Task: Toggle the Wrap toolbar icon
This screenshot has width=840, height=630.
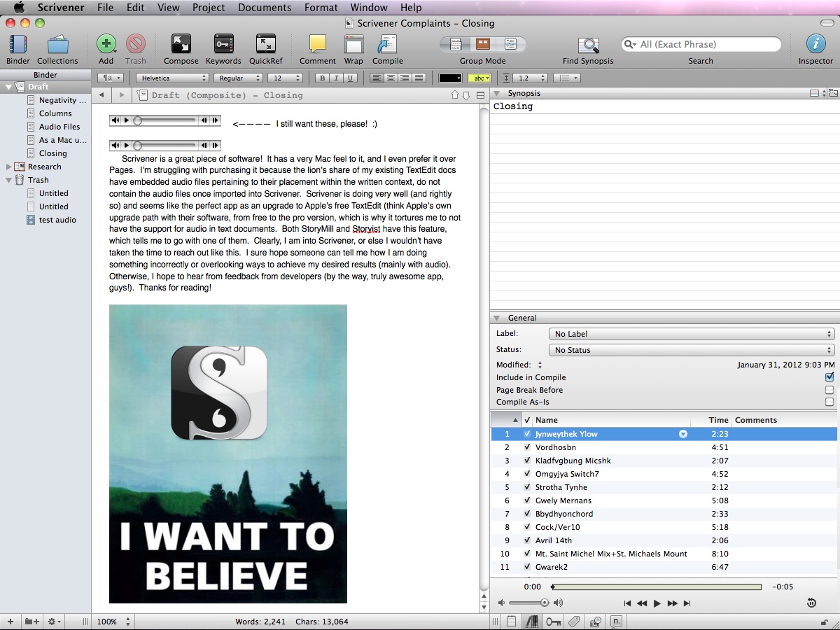Action: [x=353, y=44]
